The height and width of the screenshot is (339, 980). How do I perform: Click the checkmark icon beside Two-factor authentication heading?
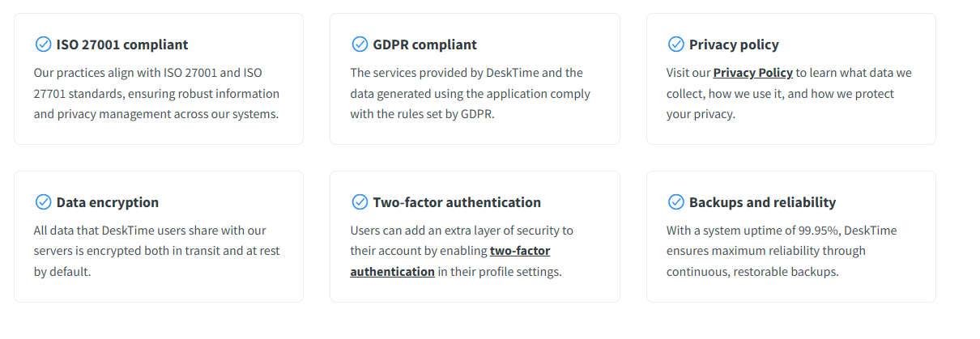click(360, 202)
